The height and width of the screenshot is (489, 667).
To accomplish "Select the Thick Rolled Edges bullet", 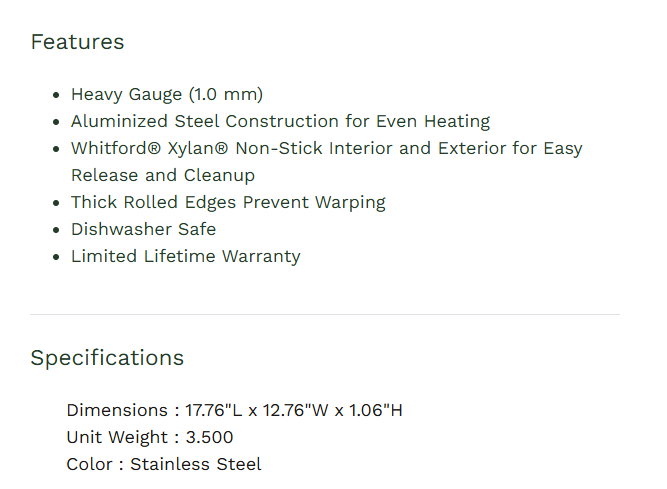I will click(x=227, y=203).
